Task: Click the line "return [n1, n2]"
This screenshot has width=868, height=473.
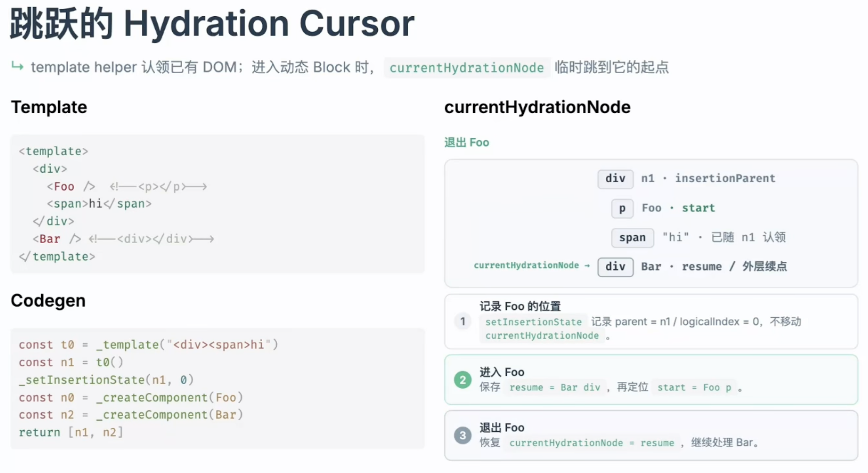Action: pyautogui.click(x=71, y=432)
